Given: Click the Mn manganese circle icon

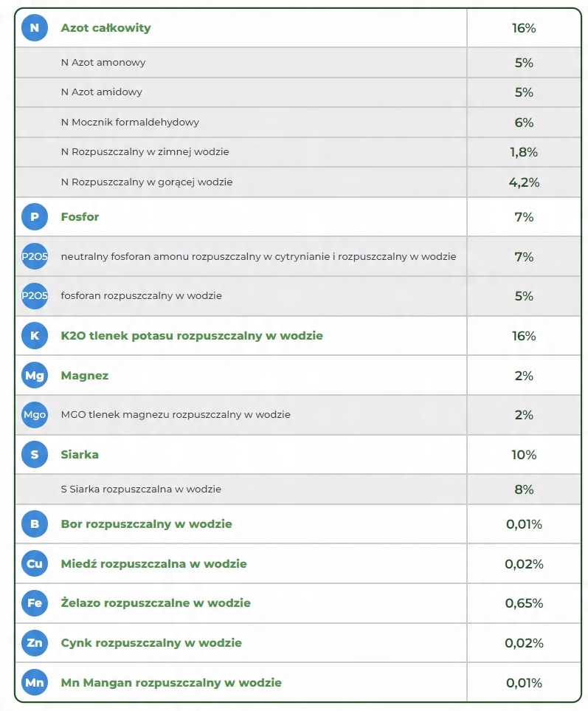Looking at the screenshot, I should tap(35, 682).
